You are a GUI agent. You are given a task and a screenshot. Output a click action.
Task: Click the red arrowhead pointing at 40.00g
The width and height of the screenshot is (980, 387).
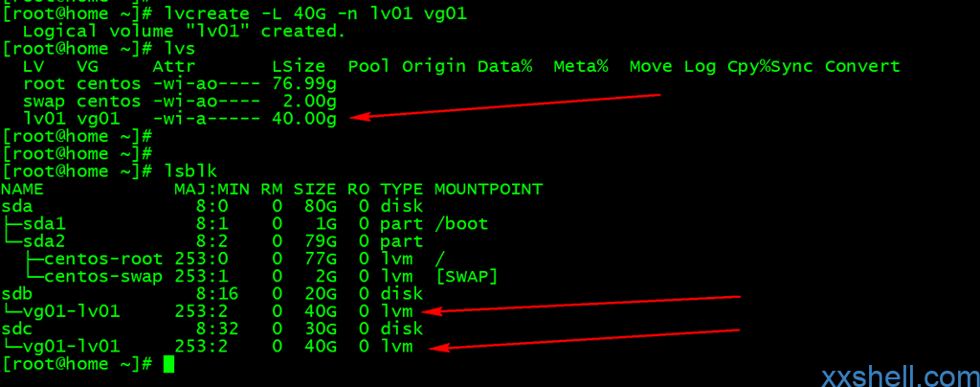pos(360,116)
